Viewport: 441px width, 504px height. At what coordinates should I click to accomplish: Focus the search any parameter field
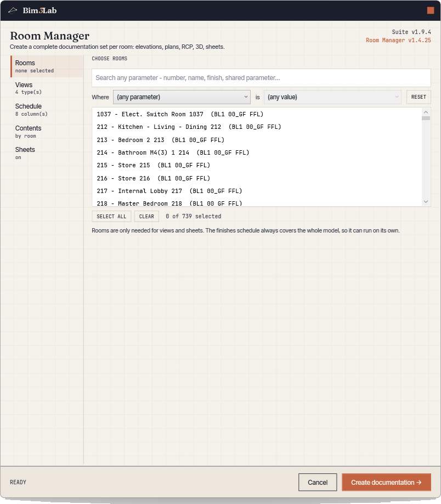click(261, 78)
